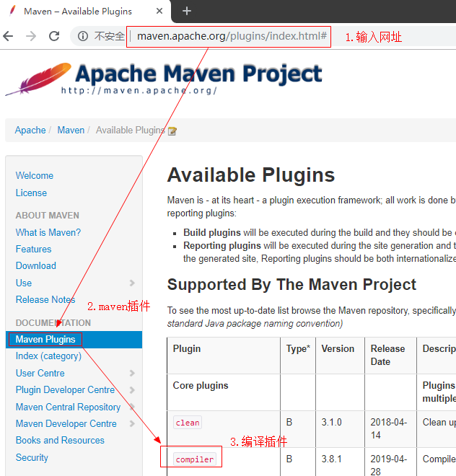The image size is (456, 476).
Task: Open User Centre link
Action: point(40,373)
